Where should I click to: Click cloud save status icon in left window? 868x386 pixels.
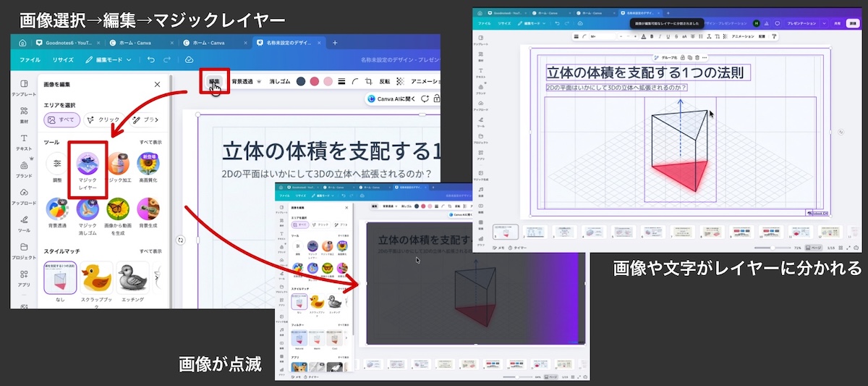(189, 59)
